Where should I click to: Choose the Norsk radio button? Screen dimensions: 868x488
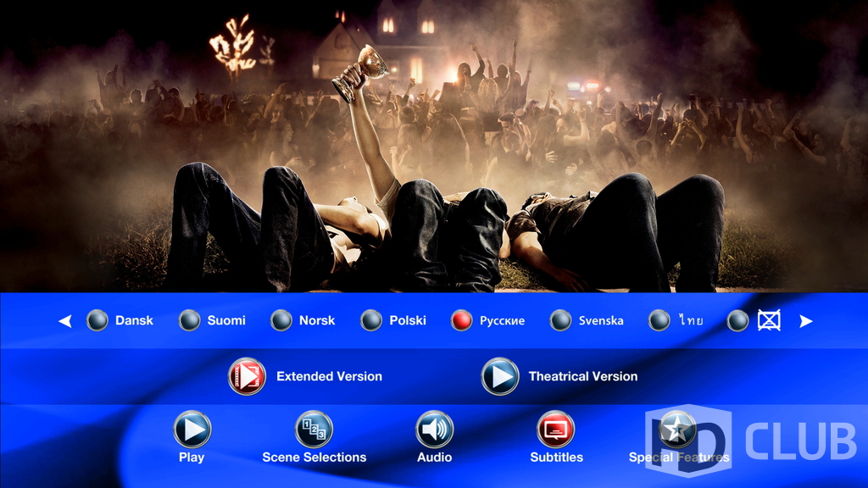click(281, 320)
